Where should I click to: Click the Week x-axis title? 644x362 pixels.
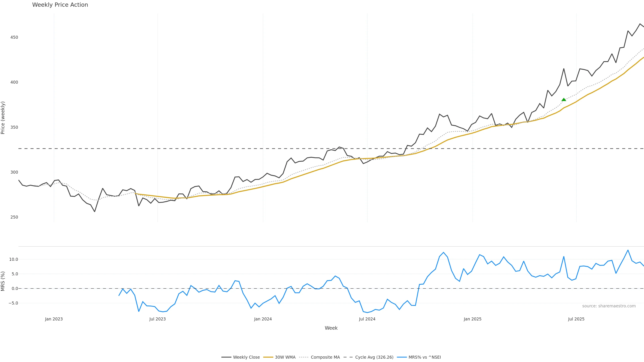click(x=331, y=328)
